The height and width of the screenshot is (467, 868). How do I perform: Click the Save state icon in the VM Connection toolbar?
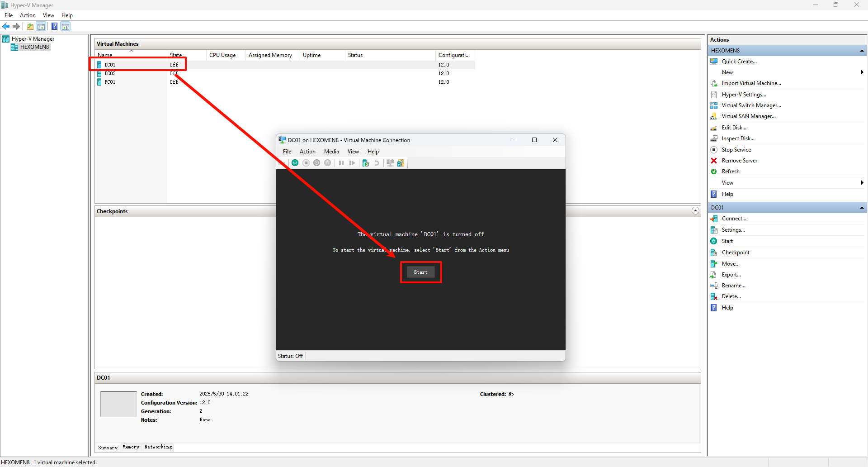pos(328,163)
